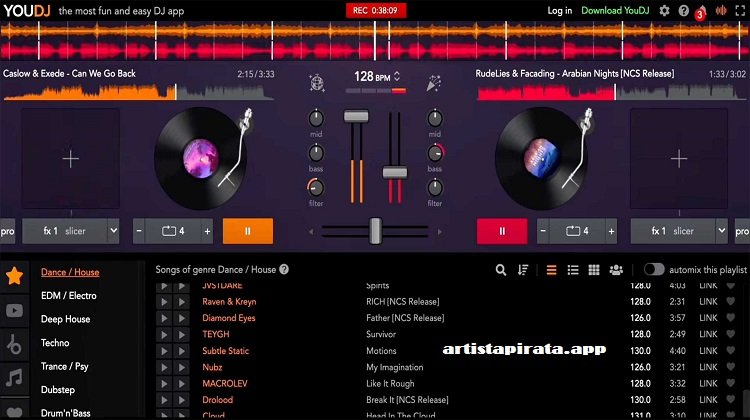The image size is (750, 420).
Task: Favorite the Diamond Eyes song heart
Action: click(x=730, y=318)
